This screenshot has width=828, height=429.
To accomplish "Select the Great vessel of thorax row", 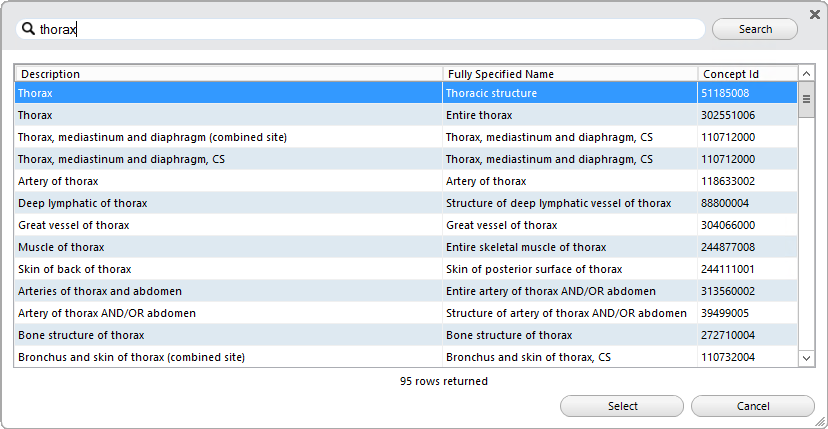I will (406, 225).
